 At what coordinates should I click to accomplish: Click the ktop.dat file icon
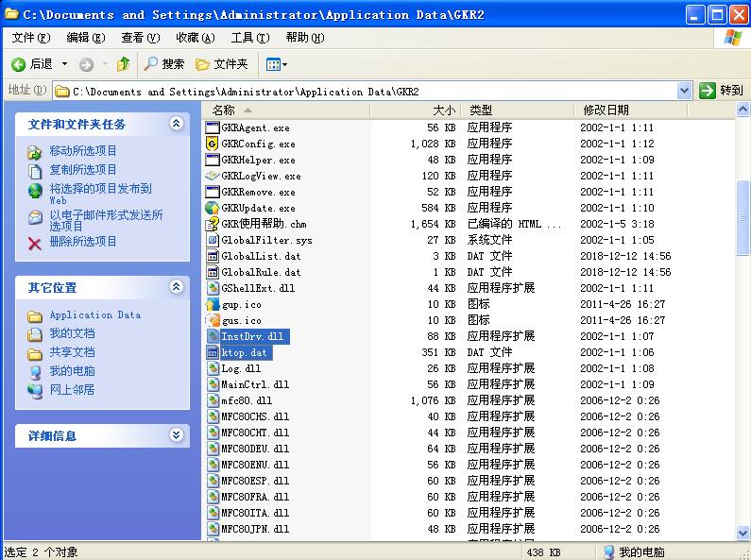tap(212, 353)
